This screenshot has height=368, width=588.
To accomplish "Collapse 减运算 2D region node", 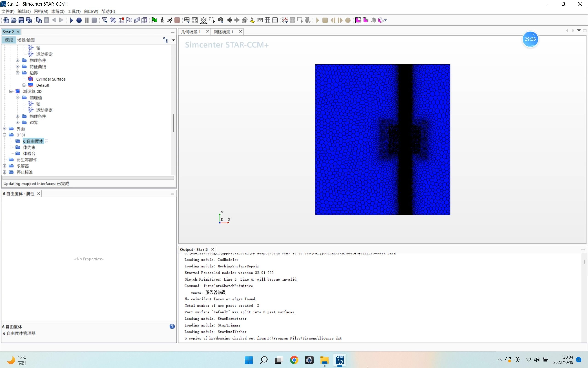I will pos(11,91).
